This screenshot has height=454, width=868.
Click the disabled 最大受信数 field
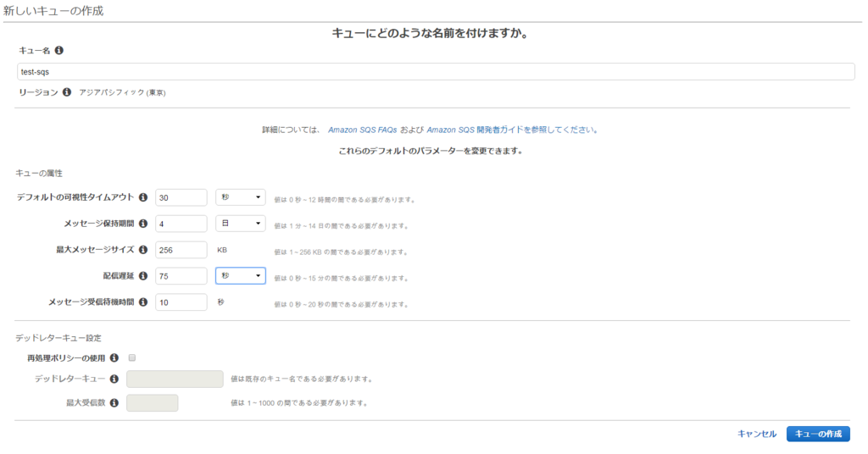(x=153, y=402)
